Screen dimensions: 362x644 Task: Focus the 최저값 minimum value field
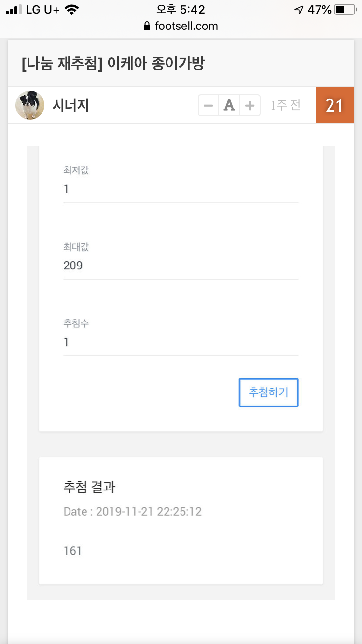coord(181,189)
